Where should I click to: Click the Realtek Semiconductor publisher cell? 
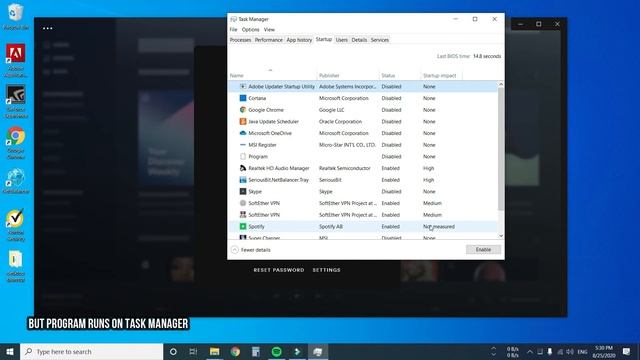[344, 168]
